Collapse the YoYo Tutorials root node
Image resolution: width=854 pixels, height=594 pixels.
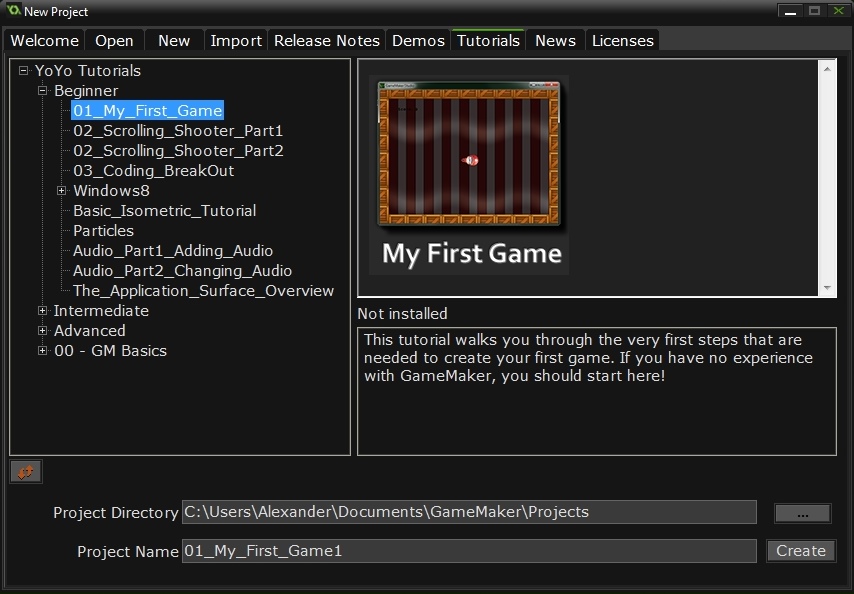(24, 71)
